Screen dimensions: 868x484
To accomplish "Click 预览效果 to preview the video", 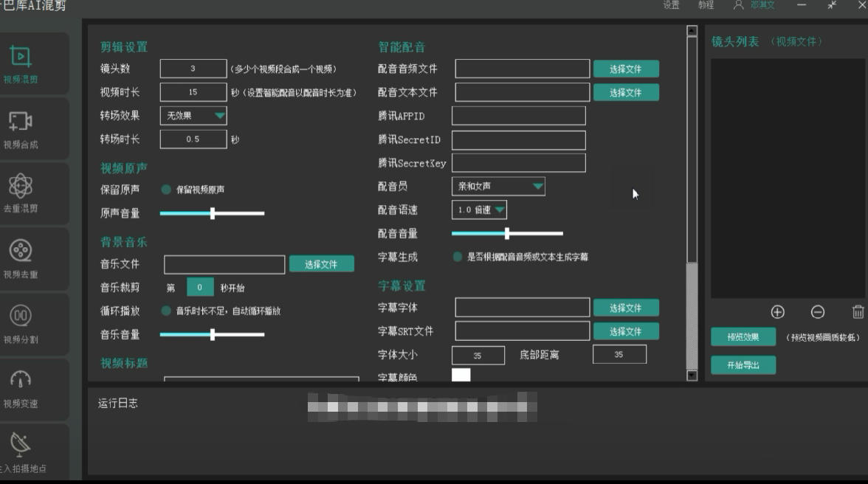I will 743,336.
